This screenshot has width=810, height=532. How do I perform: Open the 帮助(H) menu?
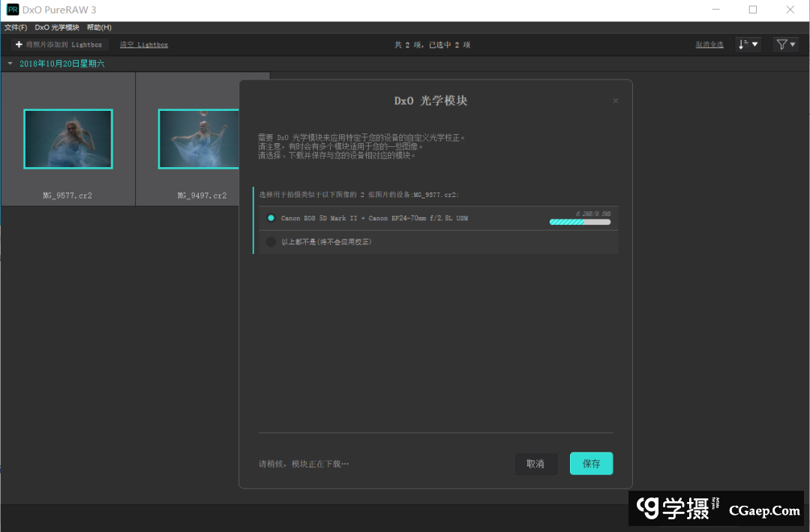[x=99, y=28]
